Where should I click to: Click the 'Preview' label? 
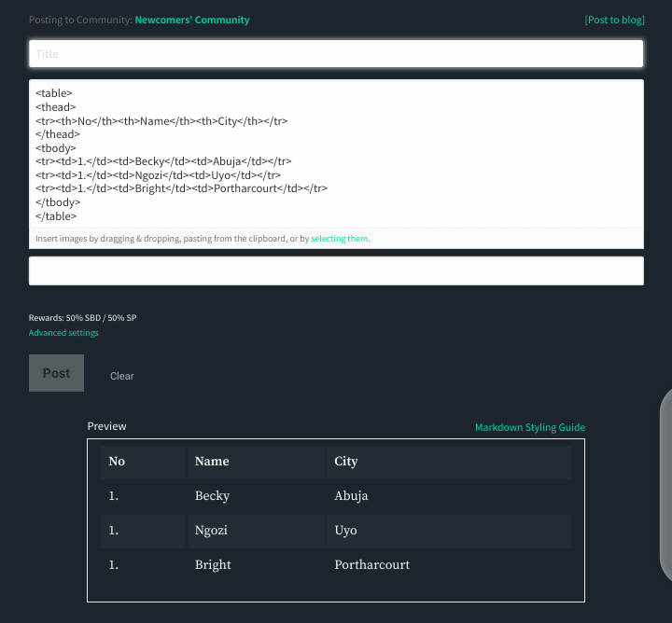[106, 426]
